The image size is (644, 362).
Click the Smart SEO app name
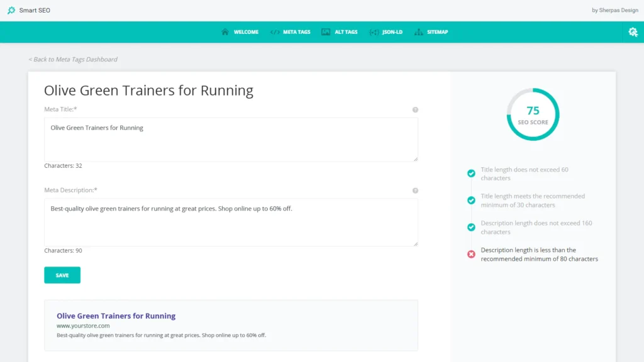coord(35,10)
